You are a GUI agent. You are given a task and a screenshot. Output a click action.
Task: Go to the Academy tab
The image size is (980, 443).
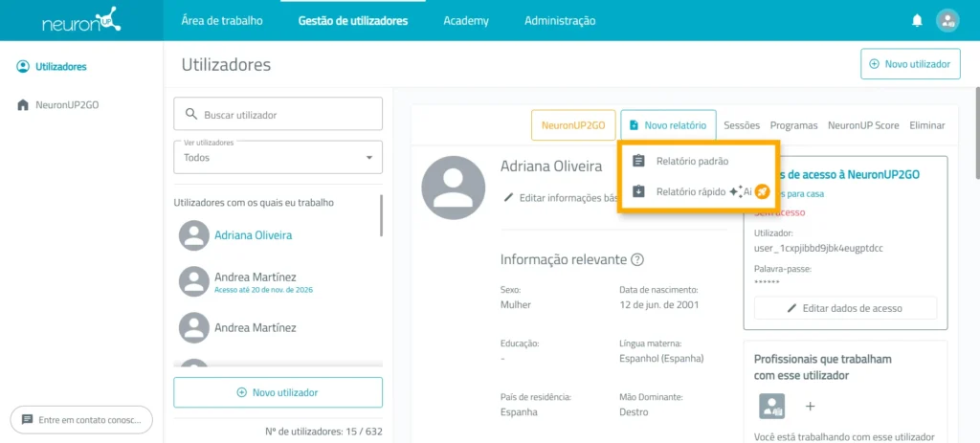(466, 21)
